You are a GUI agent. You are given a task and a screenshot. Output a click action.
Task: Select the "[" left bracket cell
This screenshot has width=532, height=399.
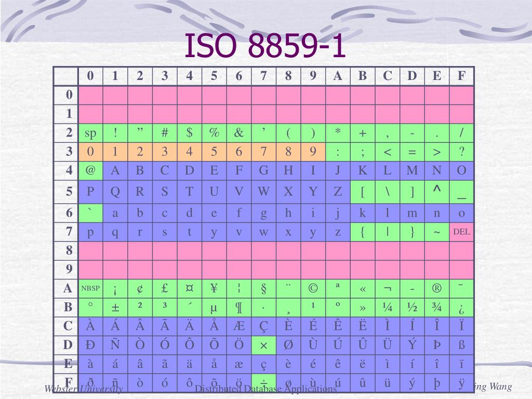[x=363, y=192]
